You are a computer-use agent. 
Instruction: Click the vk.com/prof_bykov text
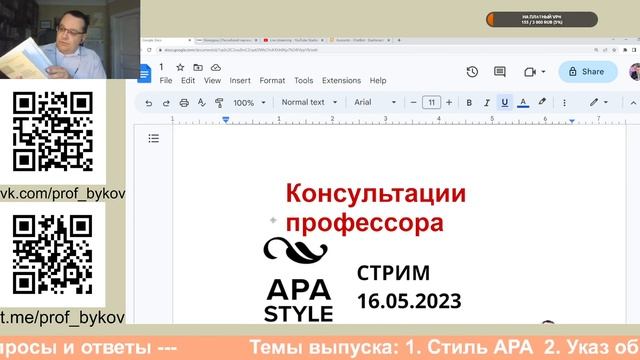click(62, 193)
